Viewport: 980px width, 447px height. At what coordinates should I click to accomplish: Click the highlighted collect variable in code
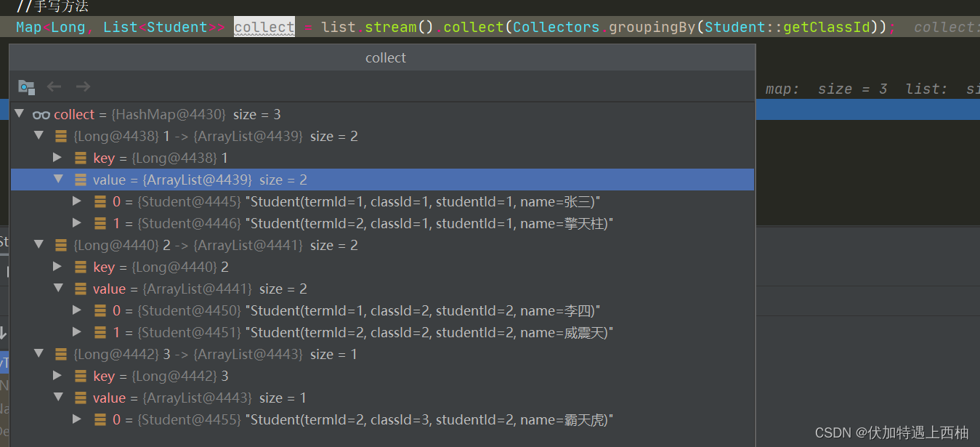[x=264, y=27]
